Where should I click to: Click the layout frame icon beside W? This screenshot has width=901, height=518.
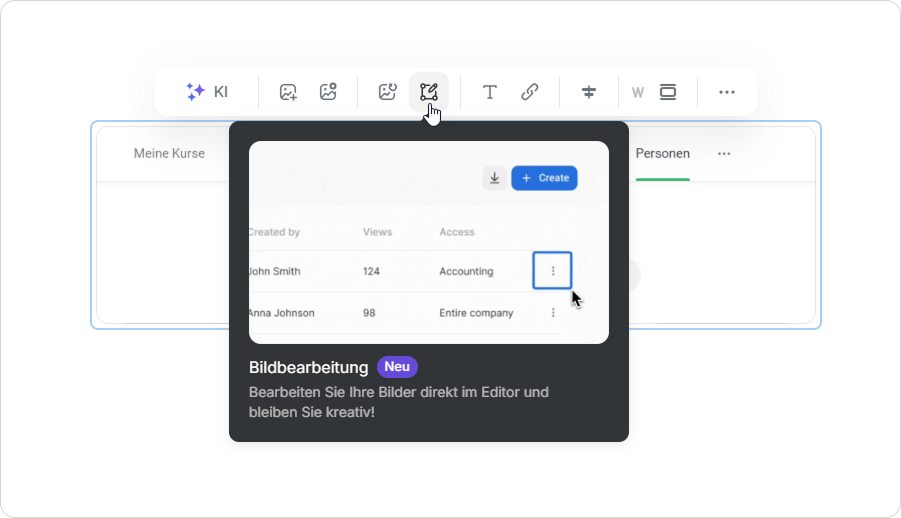(x=668, y=92)
